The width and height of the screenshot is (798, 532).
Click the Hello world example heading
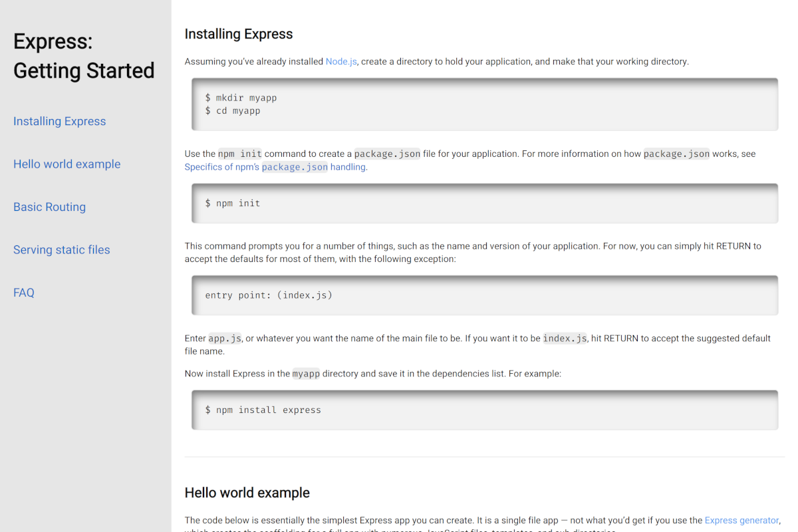point(247,493)
